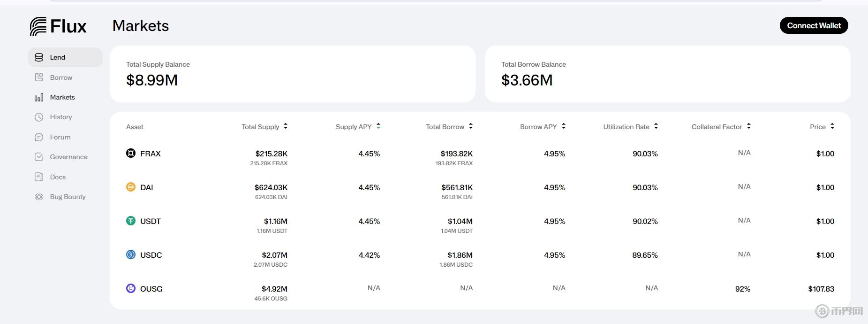
Task: Click the Markets bar chart icon
Action: pos(39,97)
